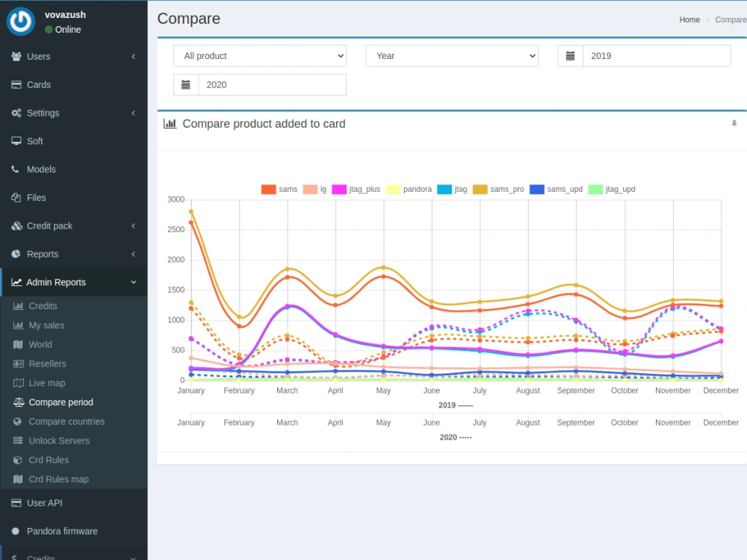
Task: Click the Soft monitor icon
Action: click(x=16, y=141)
